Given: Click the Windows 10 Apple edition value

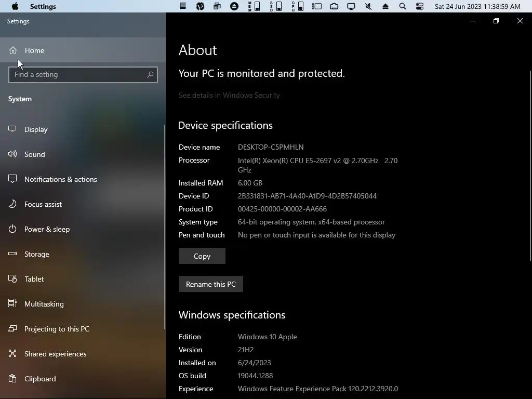Looking at the screenshot, I should (268, 337).
